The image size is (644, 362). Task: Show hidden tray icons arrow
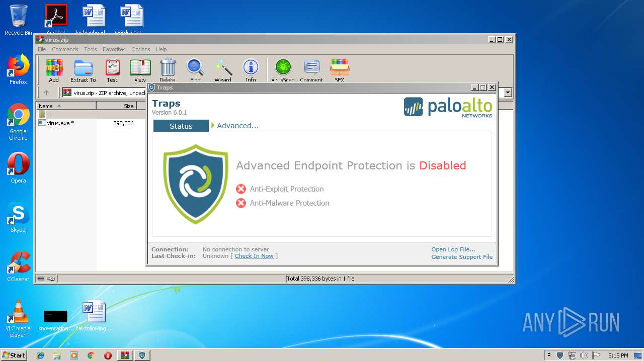tap(549, 355)
